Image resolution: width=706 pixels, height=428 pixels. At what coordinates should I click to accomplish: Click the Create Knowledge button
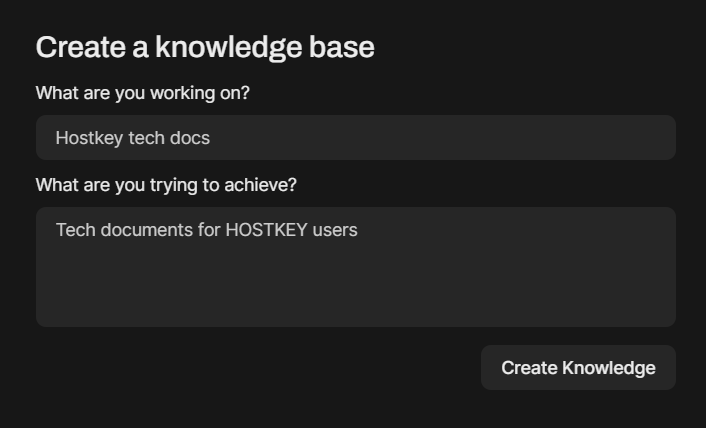point(578,368)
